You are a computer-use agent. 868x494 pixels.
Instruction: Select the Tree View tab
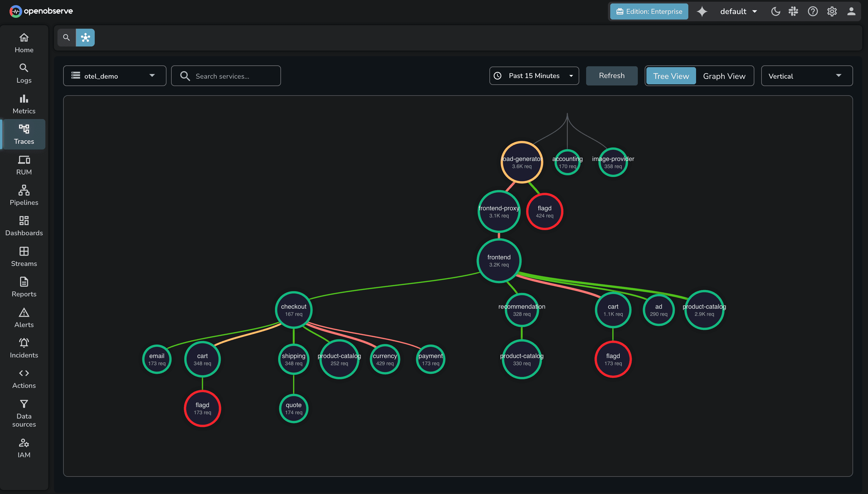pos(671,76)
